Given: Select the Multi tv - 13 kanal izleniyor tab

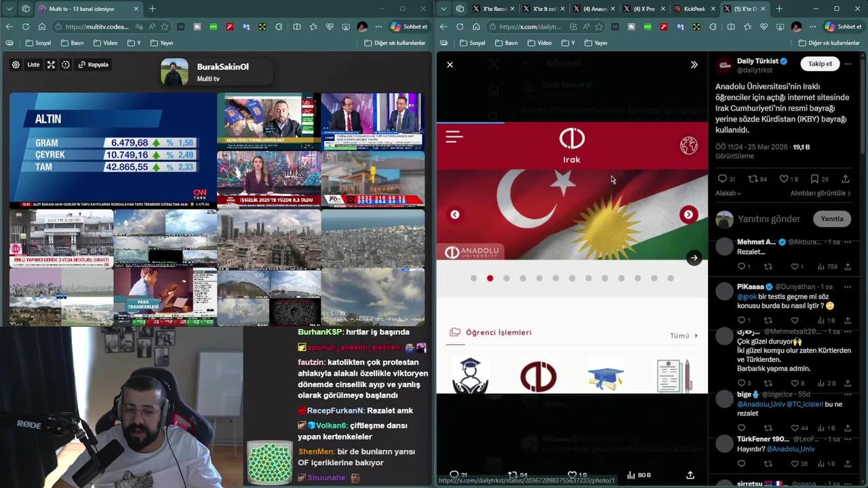Looking at the screenshot, I should pyautogui.click(x=88, y=9).
